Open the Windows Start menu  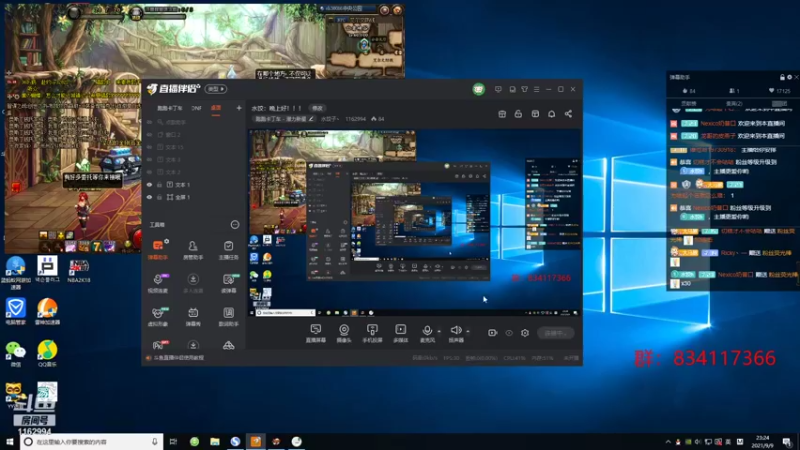click(x=10, y=442)
